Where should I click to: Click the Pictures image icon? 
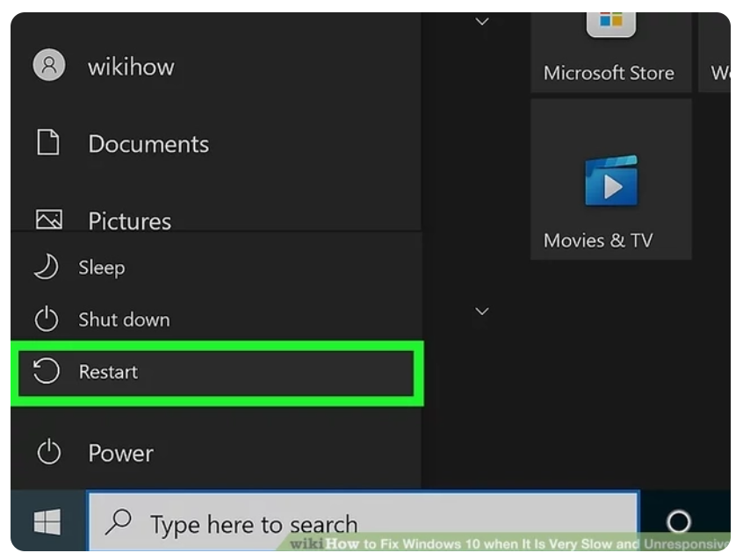pyautogui.click(x=48, y=219)
